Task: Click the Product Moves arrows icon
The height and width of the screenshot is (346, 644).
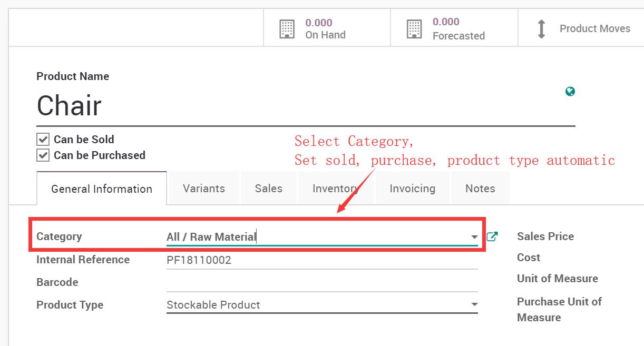Action: (541, 29)
